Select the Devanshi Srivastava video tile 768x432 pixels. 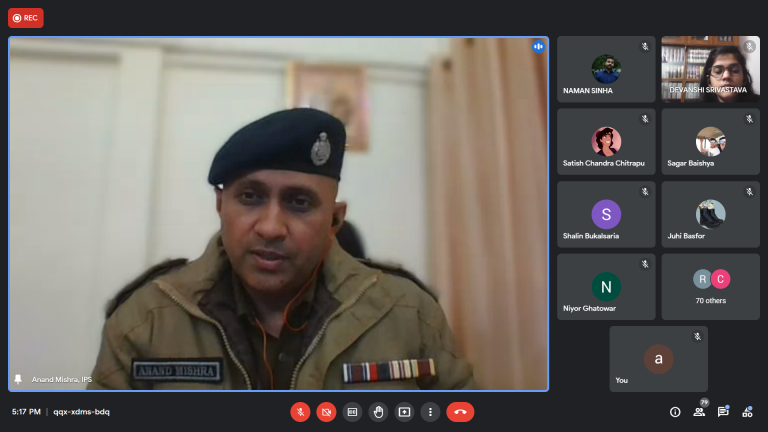(710, 69)
